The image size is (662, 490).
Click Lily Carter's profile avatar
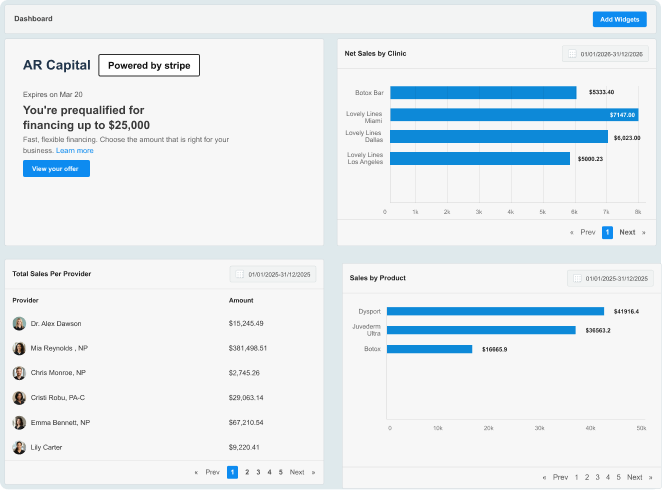click(x=19, y=448)
